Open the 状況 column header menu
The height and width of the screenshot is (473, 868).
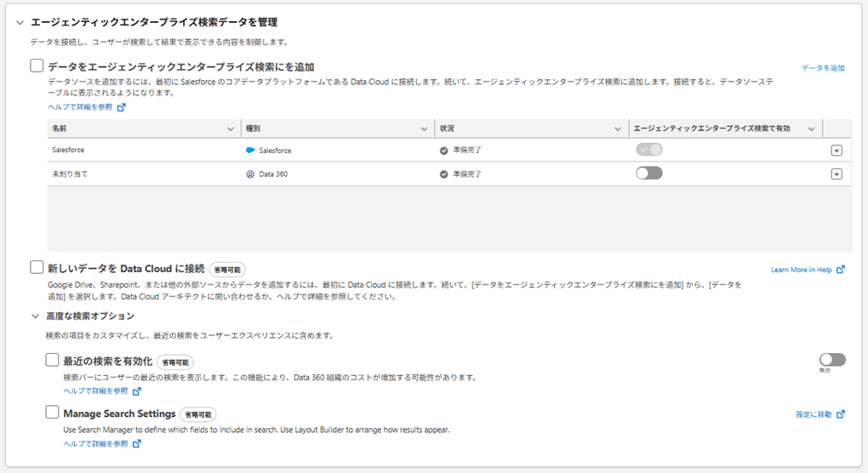(618, 129)
